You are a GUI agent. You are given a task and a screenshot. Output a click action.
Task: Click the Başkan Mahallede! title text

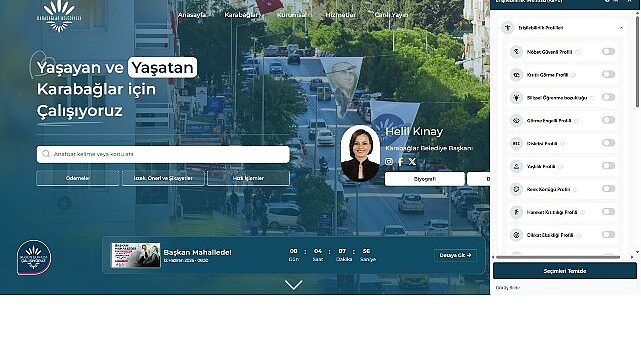click(197, 252)
